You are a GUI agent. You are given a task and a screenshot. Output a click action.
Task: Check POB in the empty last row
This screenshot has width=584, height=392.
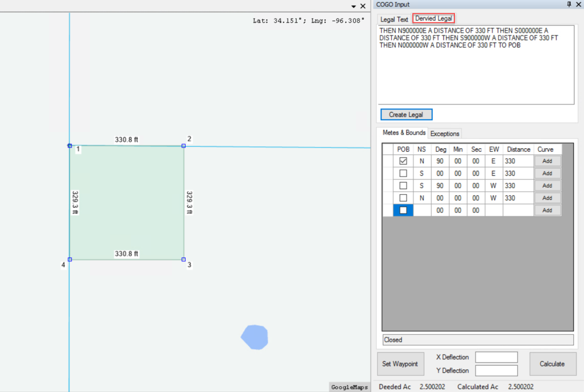403,210
